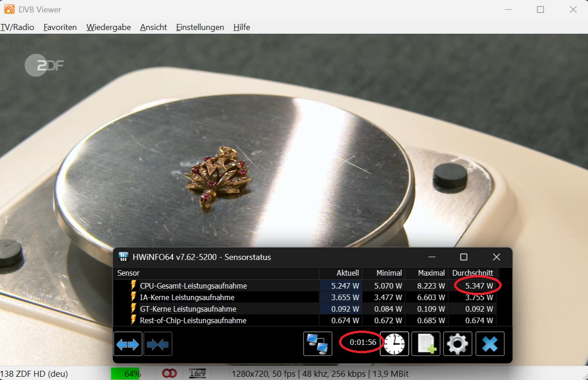Select the Rest-of-Chip-Leistungsaufnahme row
The image size is (588, 380).
(x=305, y=320)
